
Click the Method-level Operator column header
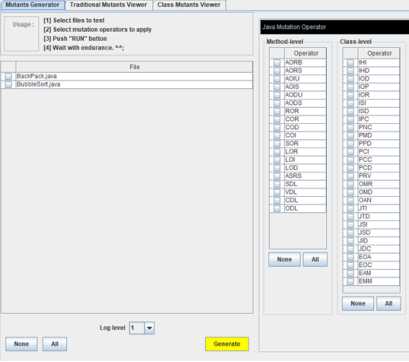pos(305,53)
